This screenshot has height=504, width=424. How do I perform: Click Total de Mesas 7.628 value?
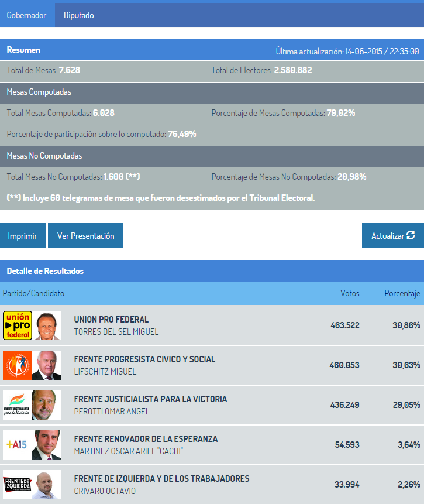coord(70,70)
